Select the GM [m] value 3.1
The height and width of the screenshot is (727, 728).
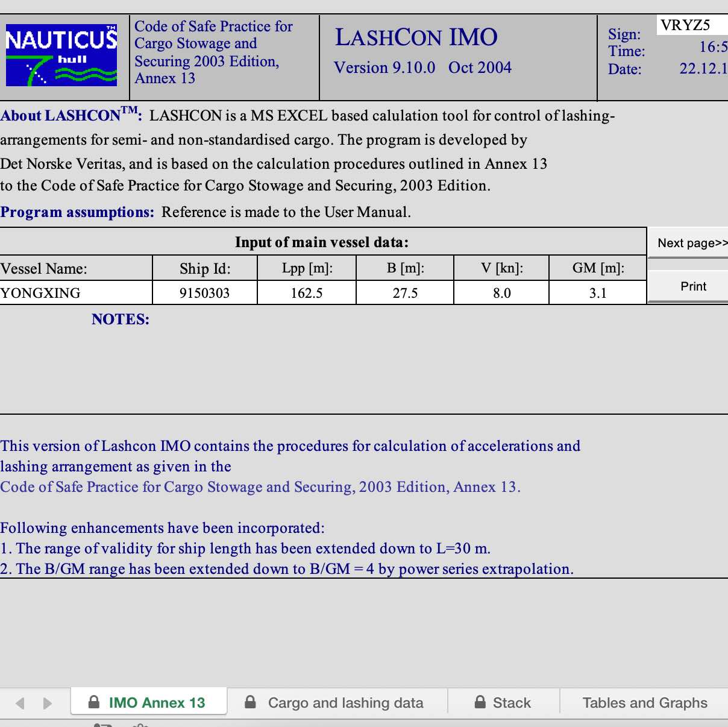pyautogui.click(x=598, y=293)
